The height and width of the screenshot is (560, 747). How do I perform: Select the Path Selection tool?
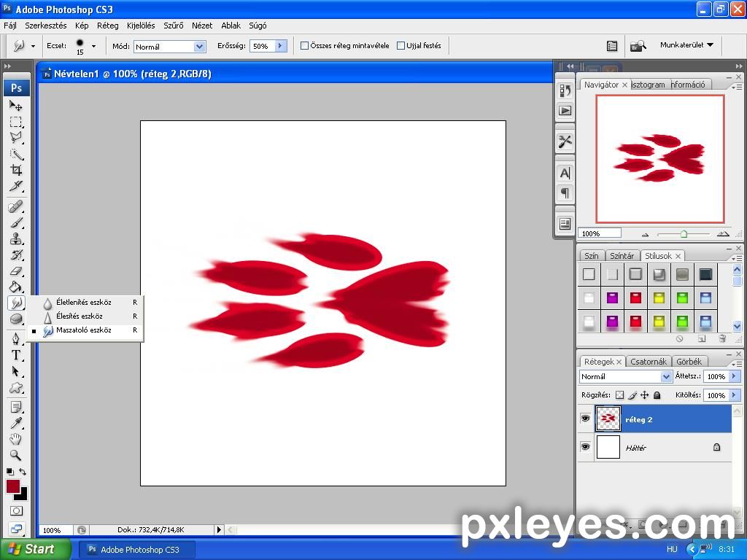pos(16,371)
